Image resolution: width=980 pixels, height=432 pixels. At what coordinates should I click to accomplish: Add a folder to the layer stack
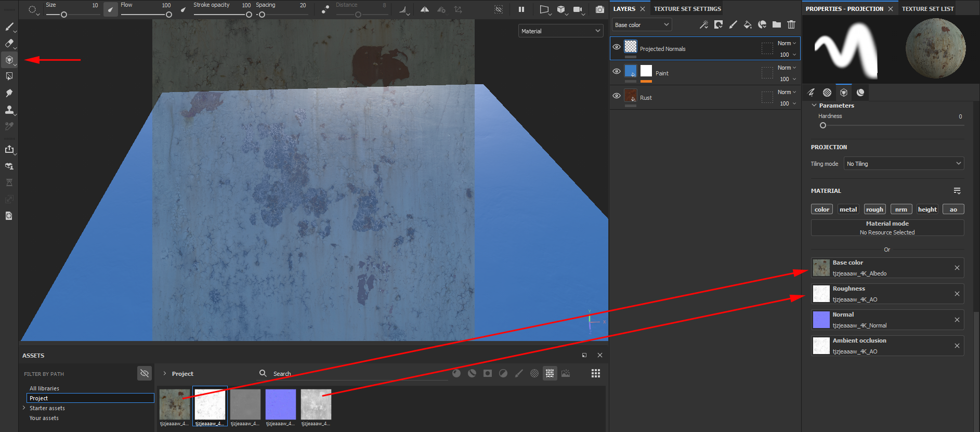[777, 24]
